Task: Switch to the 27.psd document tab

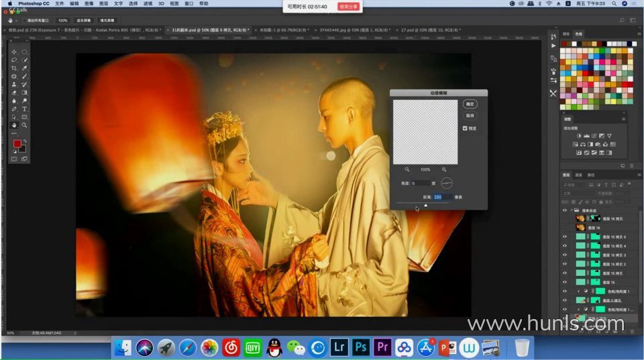Action: click(431, 30)
